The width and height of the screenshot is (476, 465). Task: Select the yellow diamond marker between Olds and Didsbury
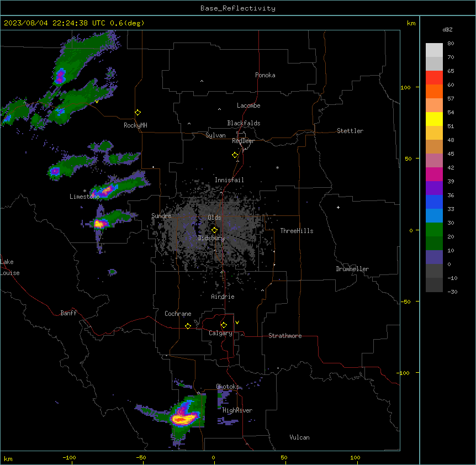click(x=215, y=230)
